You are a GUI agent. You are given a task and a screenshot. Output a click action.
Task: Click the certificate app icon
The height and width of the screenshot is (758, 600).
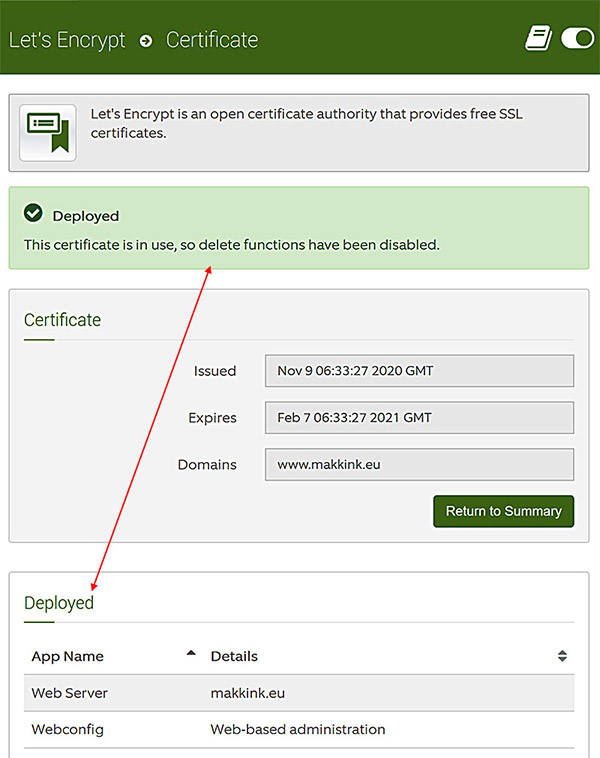coord(48,133)
